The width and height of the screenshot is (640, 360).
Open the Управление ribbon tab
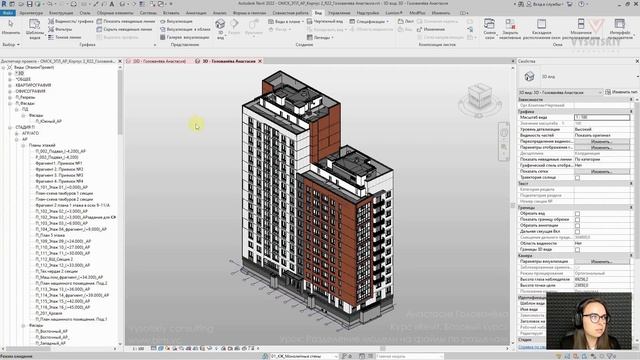tap(339, 13)
